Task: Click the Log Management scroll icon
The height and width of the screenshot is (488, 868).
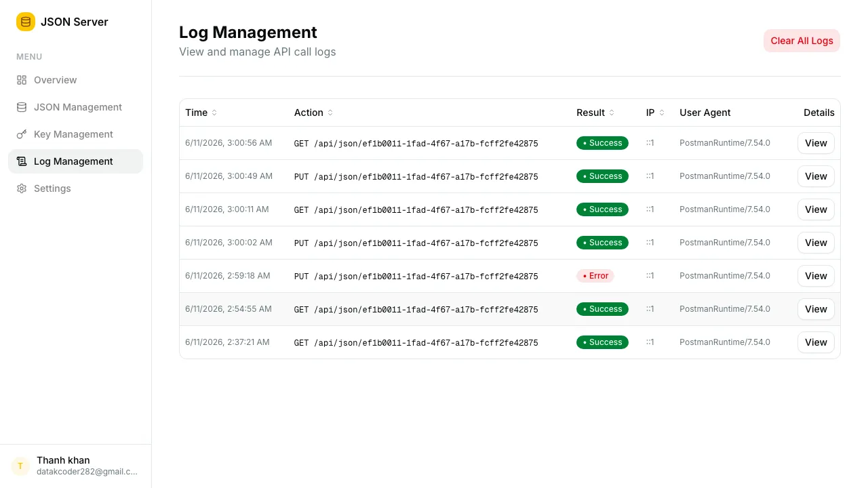Action: tap(22, 161)
